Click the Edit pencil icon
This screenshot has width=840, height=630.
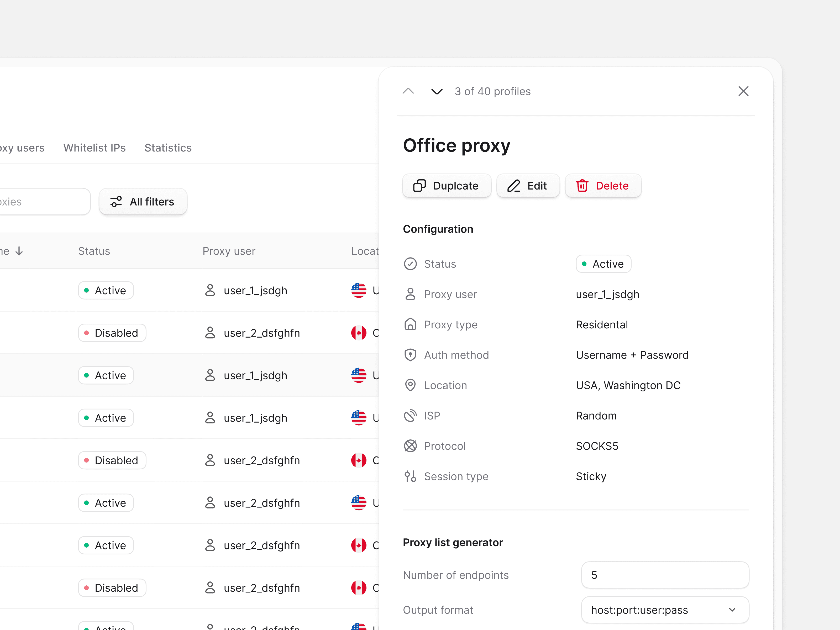(x=513, y=186)
